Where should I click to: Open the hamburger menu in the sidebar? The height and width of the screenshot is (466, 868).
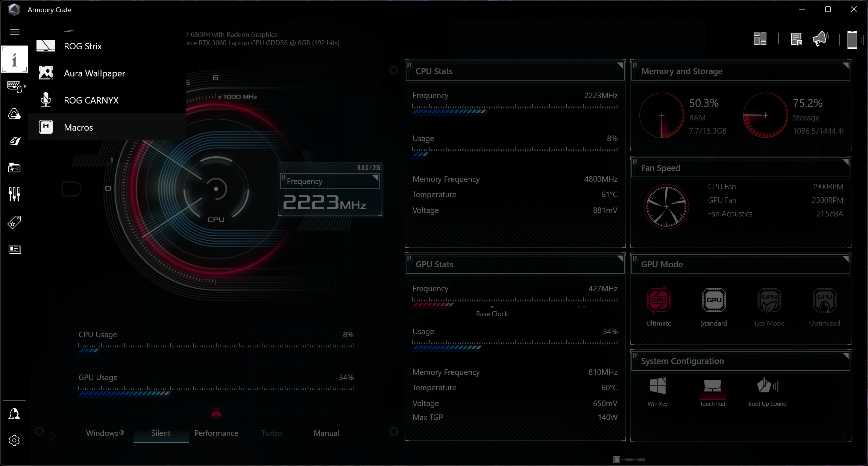point(14,32)
